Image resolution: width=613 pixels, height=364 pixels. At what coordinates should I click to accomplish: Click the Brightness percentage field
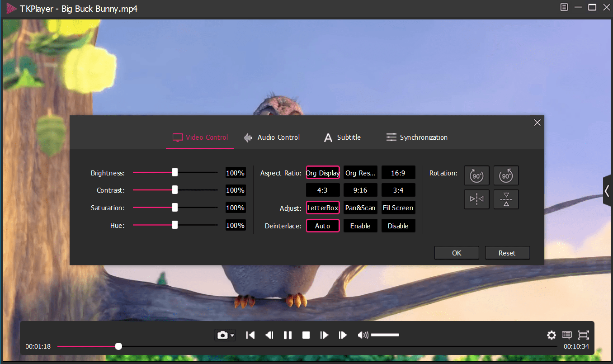point(236,173)
